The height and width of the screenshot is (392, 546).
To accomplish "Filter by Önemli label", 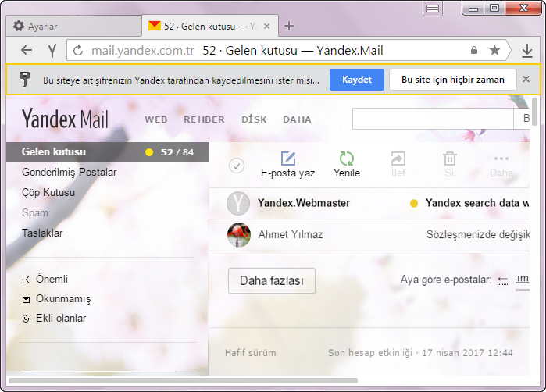I will (x=52, y=280).
